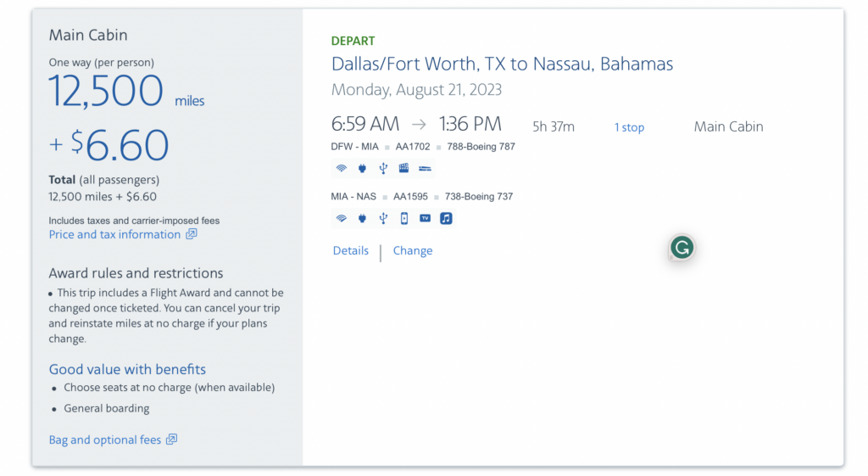Image resolution: width=868 pixels, height=476 pixels.
Task: Click the 1 stop link
Action: coord(630,127)
